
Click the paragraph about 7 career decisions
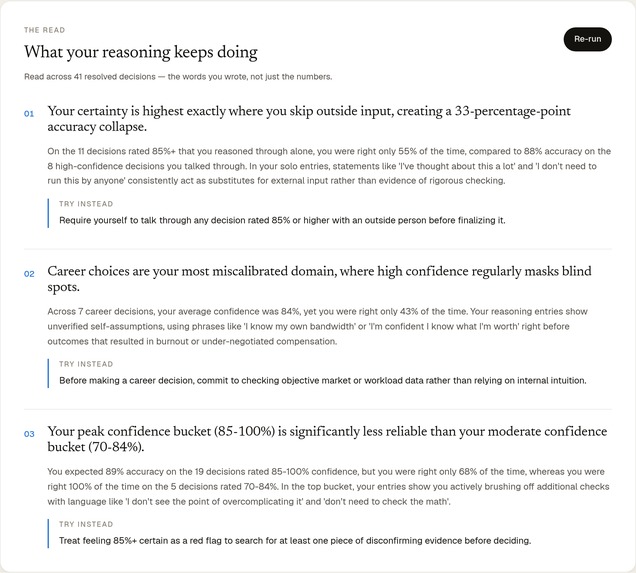(318, 326)
